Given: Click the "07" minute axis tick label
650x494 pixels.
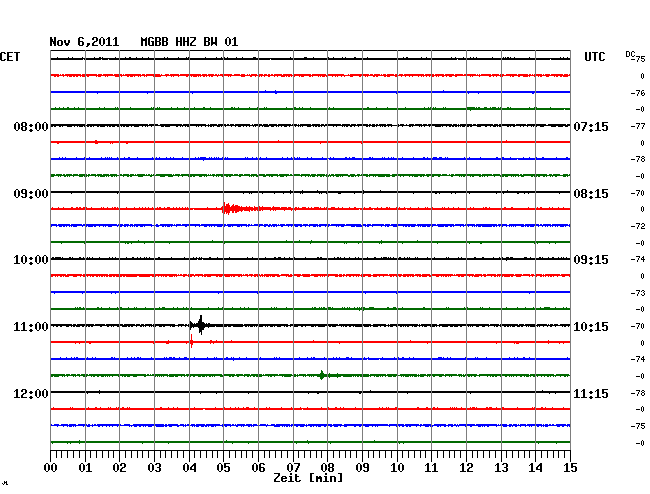Looking at the screenshot, I should point(293,468).
